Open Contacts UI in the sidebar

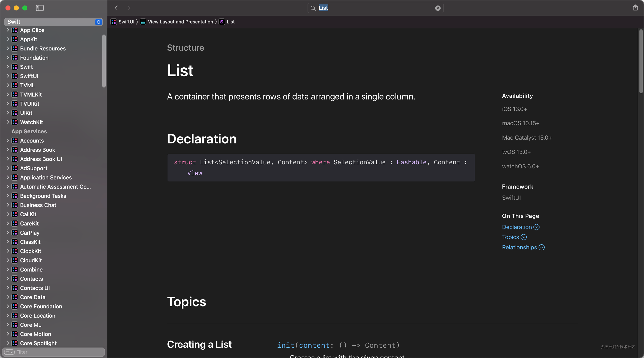pyautogui.click(x=35, y=288)
